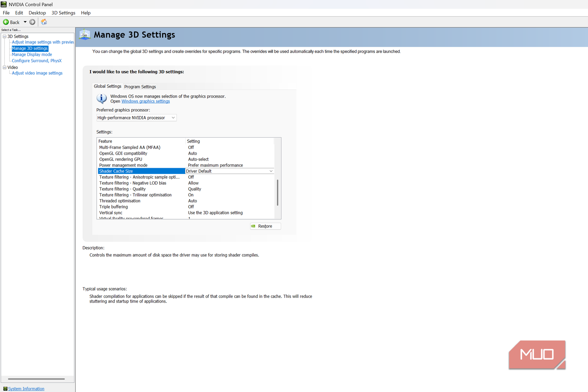Click the info icon beside Windows OS message
This screenshot has height=392, width=588.
102,98
